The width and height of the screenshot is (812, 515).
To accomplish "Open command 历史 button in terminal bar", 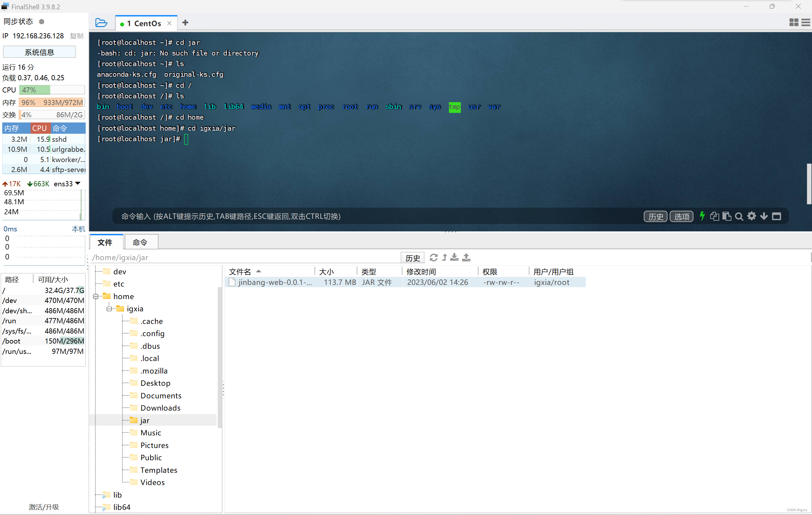I will (655, 217).
